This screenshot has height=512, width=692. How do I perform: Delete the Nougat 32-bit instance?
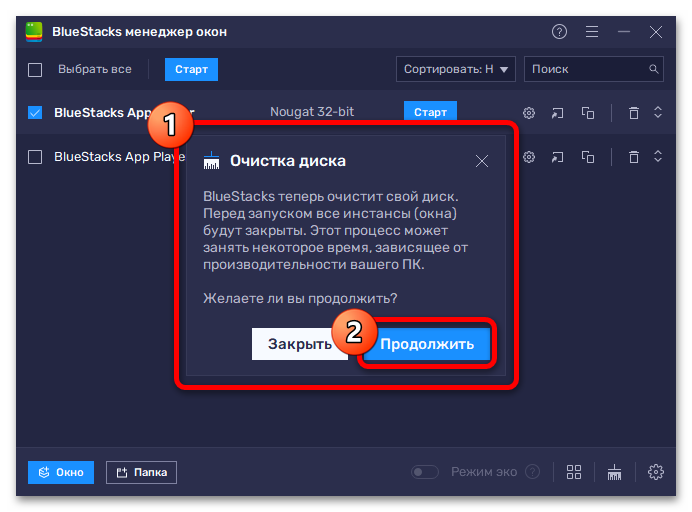[634, 113]
